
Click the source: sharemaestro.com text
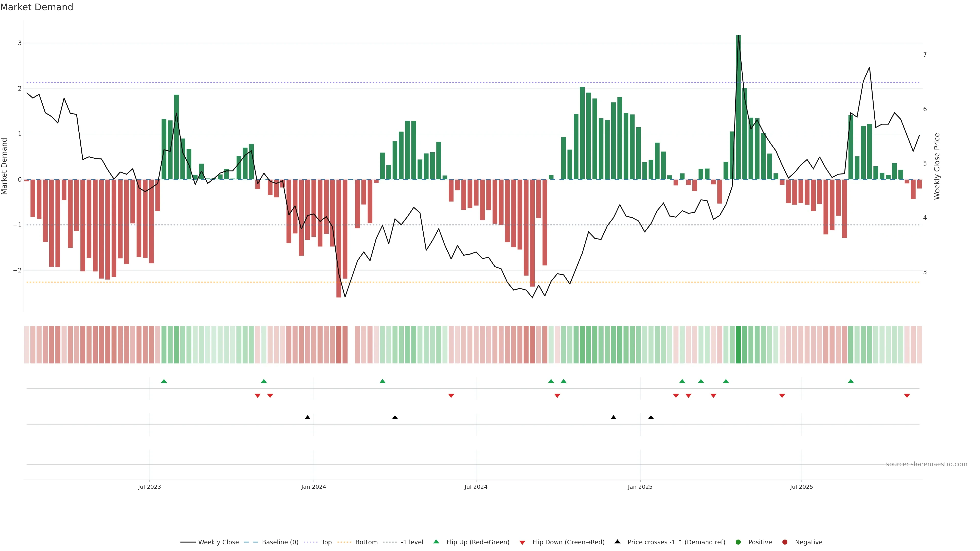pyautogui.click(x=926, y=464)
